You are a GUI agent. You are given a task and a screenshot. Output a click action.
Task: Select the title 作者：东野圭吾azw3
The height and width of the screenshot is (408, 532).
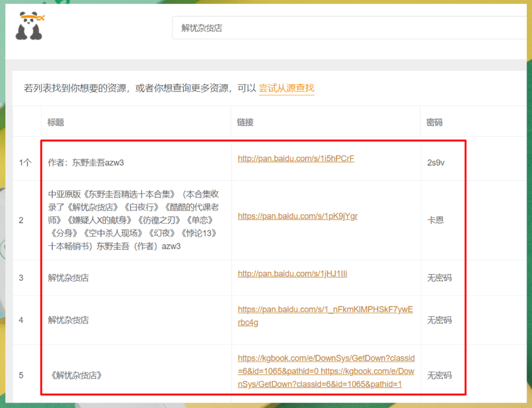(86, 163)
